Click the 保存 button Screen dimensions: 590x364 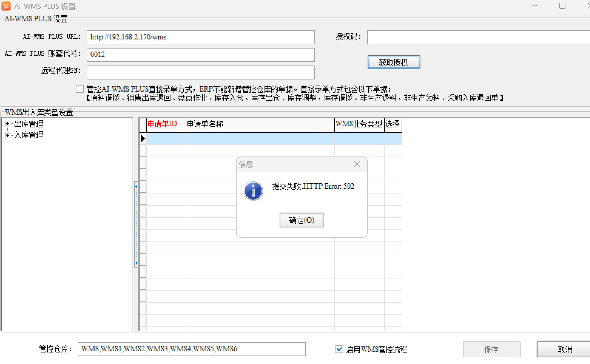pyautogui.click(x=491, y=349)
